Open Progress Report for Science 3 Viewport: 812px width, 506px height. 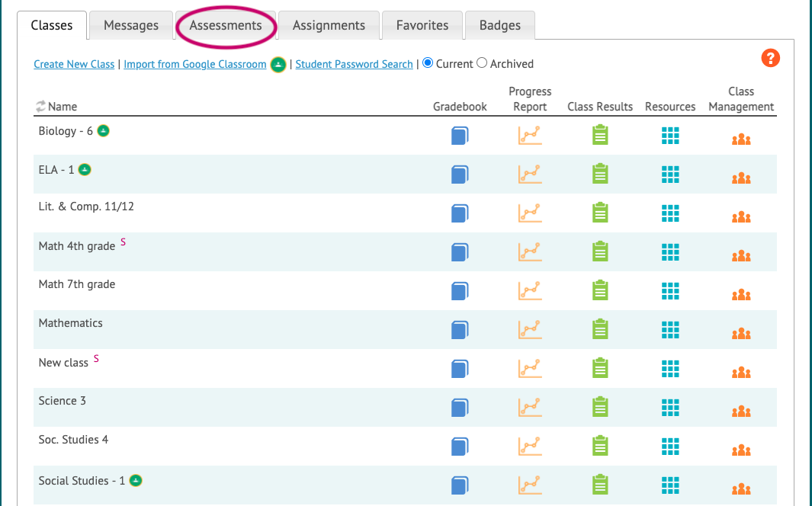coord(530,407)
